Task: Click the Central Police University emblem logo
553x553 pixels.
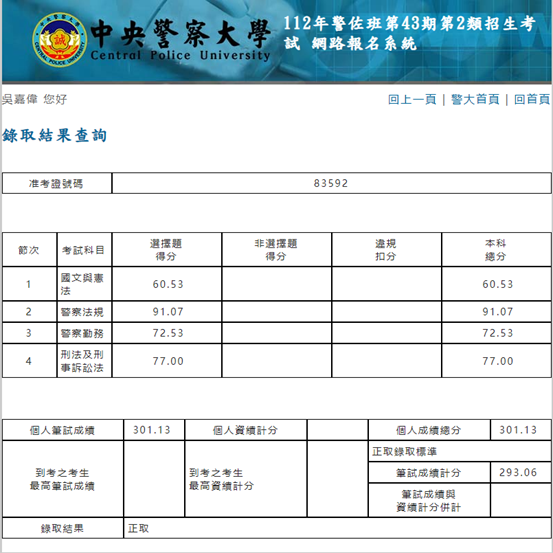Action: click(x=59, y=40)
